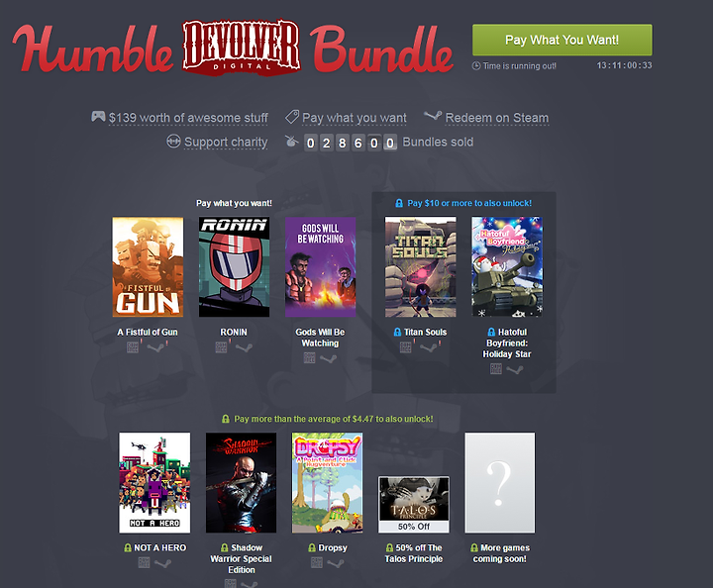Click the Pay what you want tag link
Image resolution: width=713 pixels, height=588 pixels.
355,118
